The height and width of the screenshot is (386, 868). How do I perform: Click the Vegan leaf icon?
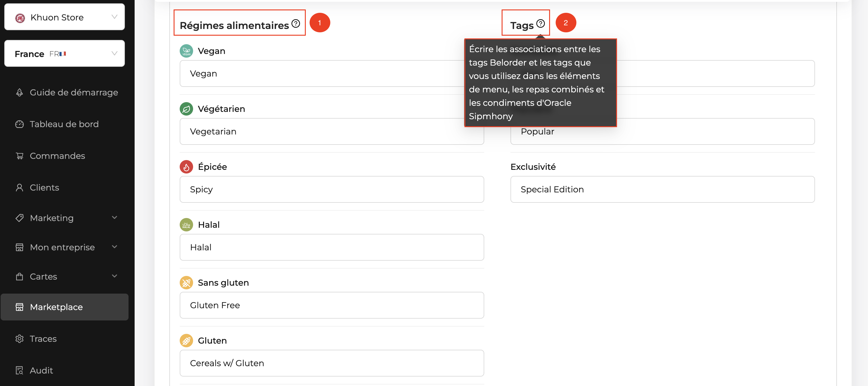(x=186, y=51)
